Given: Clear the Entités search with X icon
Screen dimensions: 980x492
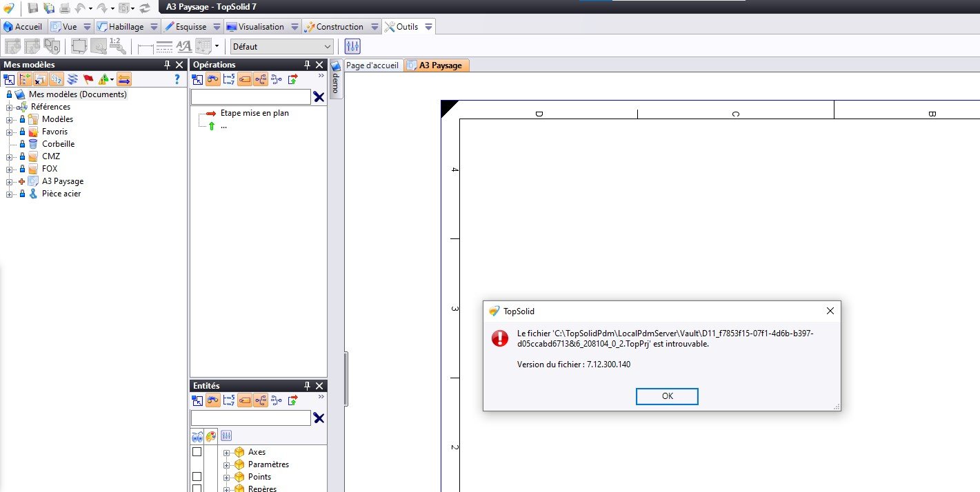Looking at the screenshot, I should [319, 418].
